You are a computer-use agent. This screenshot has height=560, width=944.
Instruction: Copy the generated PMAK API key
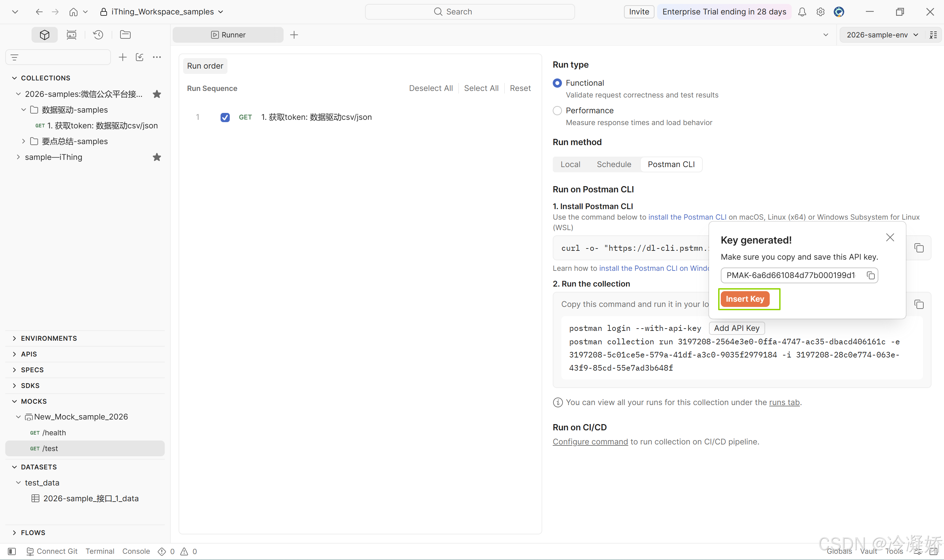point(871,275)
